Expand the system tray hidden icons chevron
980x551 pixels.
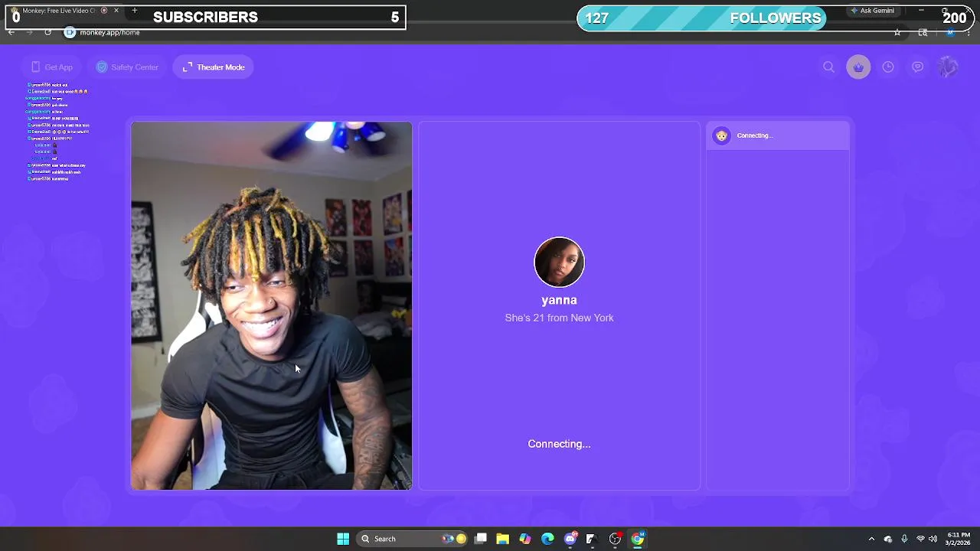click(x=871, y=539)
